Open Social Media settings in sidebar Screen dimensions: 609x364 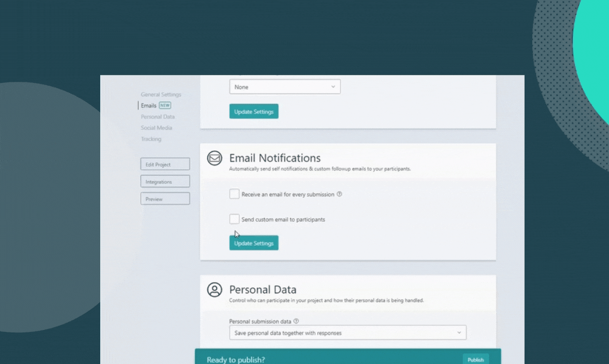[x=156, y=127]
